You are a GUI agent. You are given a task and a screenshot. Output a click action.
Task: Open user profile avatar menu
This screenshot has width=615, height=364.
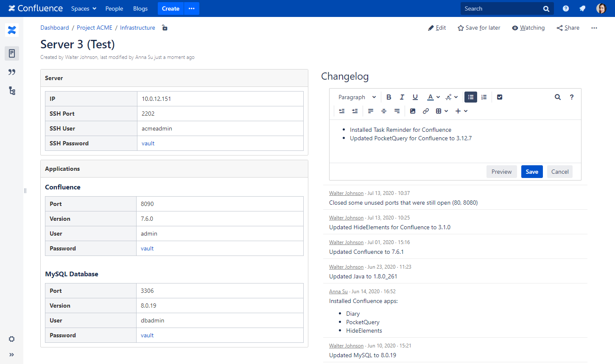(601, 8)
